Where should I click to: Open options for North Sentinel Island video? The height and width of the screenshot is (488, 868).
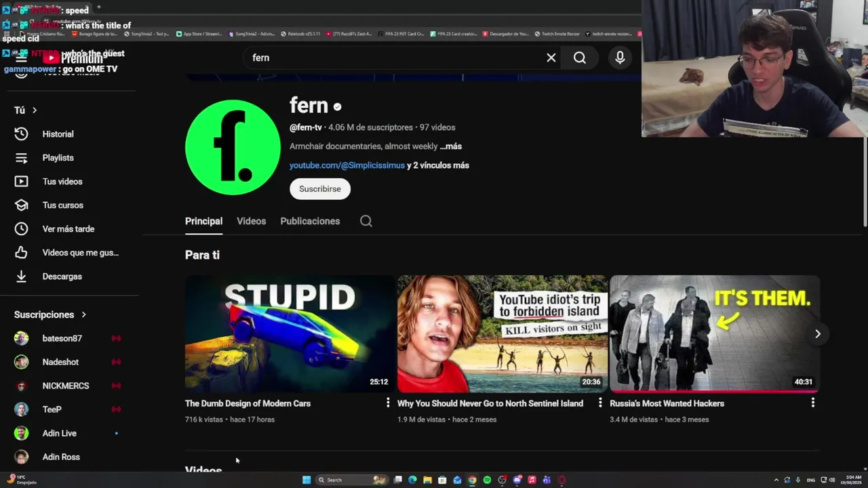click(x=600, y=403)
